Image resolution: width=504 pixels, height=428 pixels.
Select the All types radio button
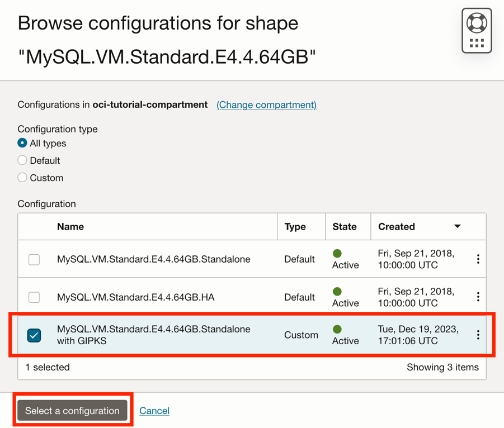[22, 143]
